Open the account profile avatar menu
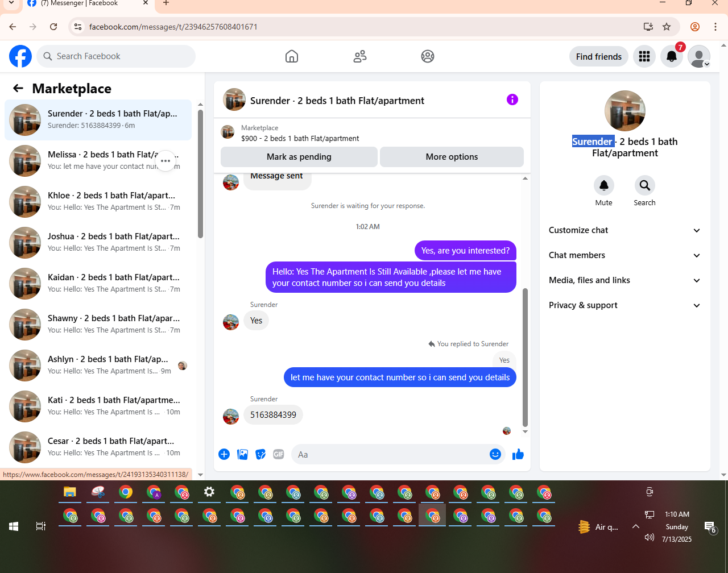This screenshot has width=728, height=573. [699, 56]
